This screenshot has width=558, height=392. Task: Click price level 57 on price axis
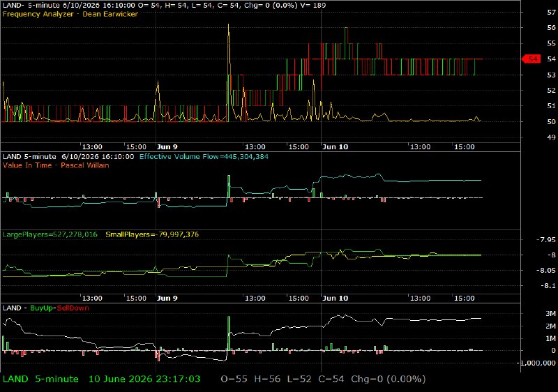[551, 13]
